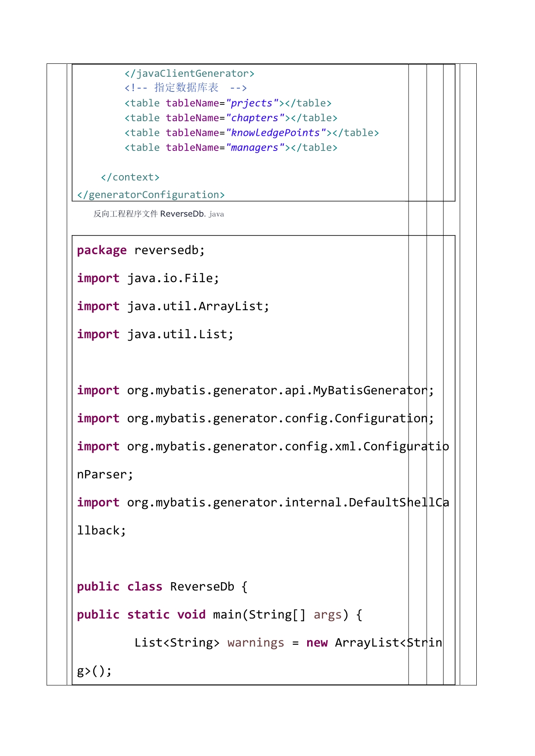Click the main method signature line
The image size is (535, 756).
click(x=219, y=615)
